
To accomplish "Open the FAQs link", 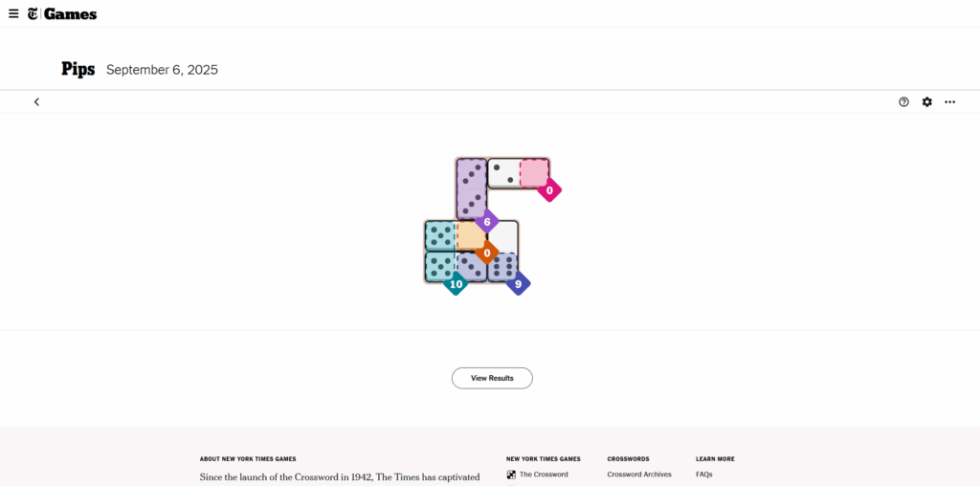I will point(704,475).
